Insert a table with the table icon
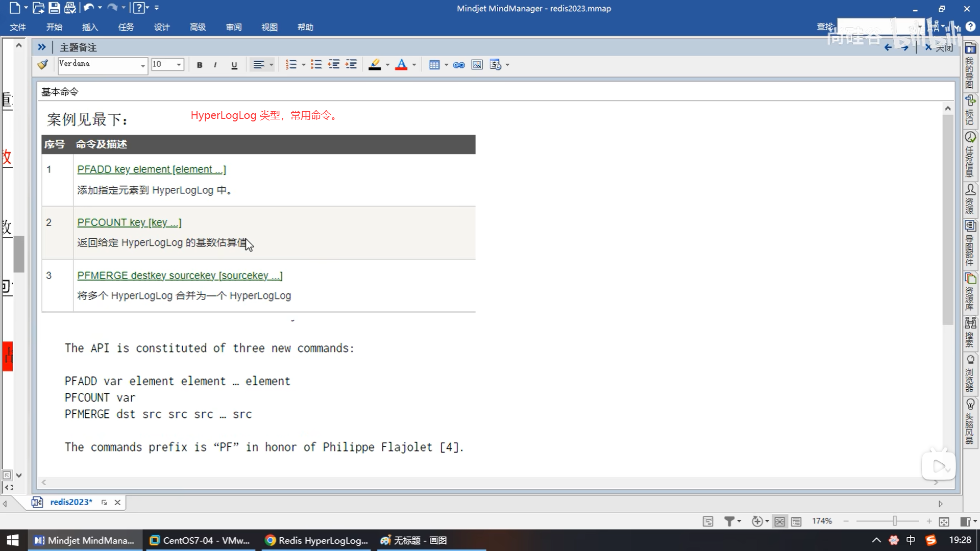 (x=434, y=65)
